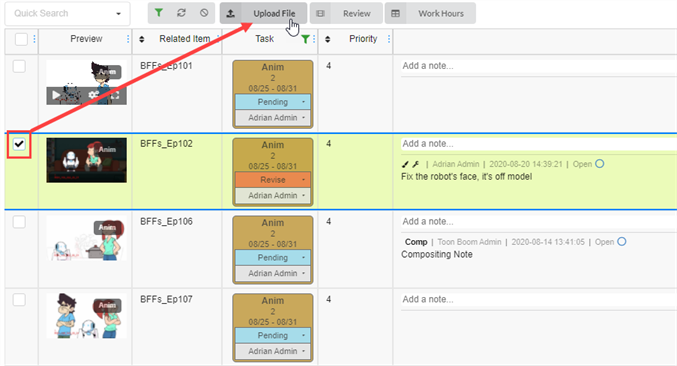Open the Work Hours table view
Image resolution: width=677 pixels, height=366 pixels.
tap(430, 13)
